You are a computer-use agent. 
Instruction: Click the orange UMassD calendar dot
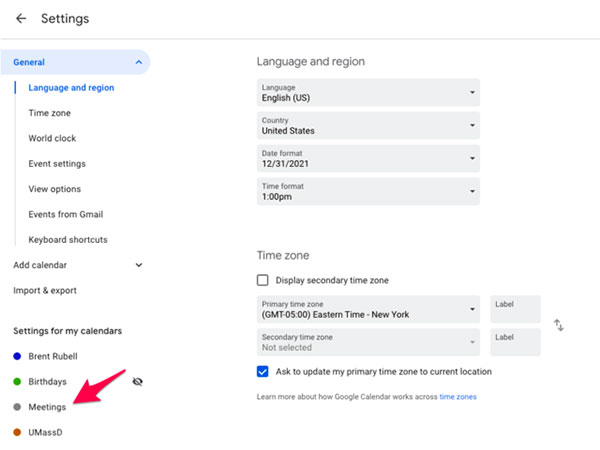pos(18,432)
